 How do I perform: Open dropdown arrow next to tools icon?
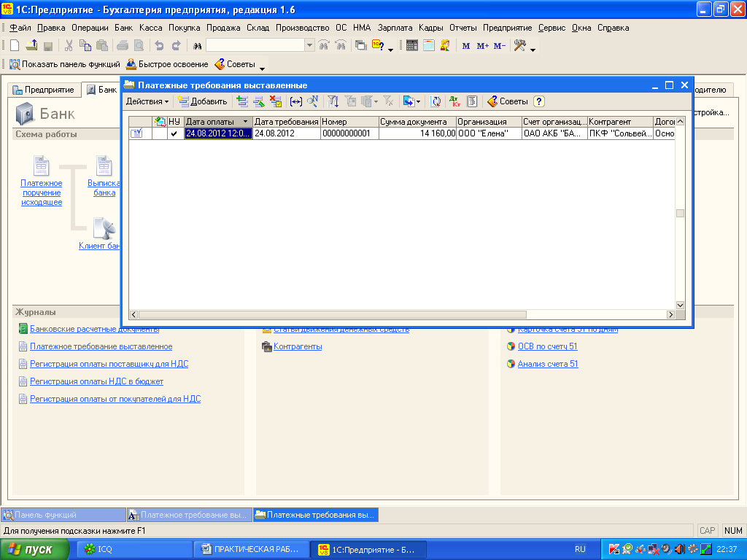click(x=533, y=50)
